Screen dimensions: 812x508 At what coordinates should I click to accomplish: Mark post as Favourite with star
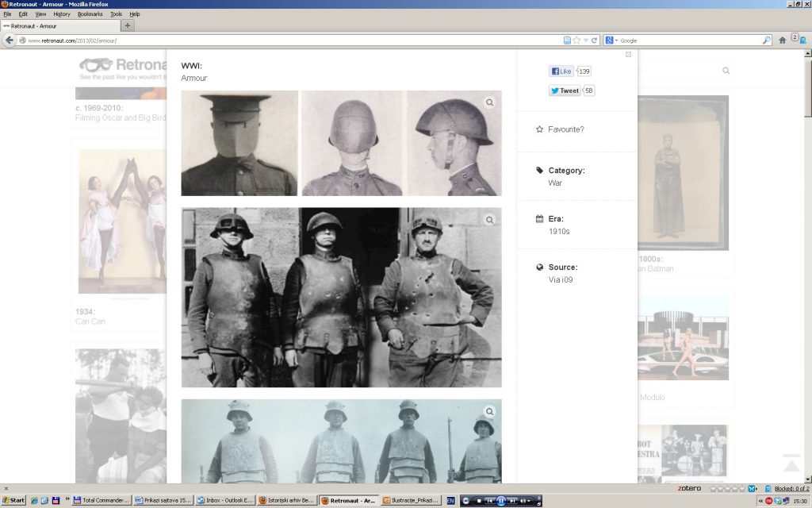pos(540,129)
